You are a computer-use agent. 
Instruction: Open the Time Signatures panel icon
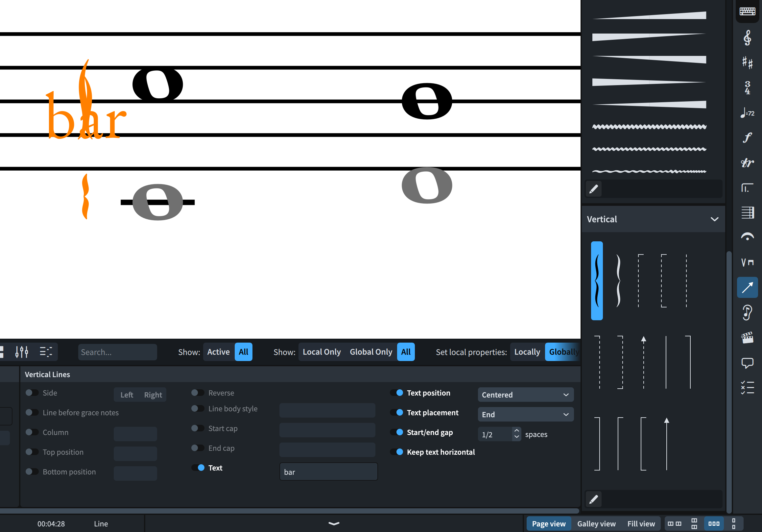pyautogui.click(x=747, y=87)
